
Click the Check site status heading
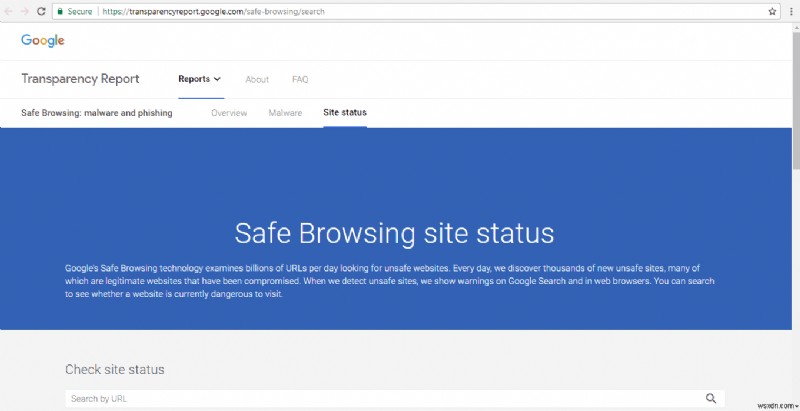[x=115, y=370]
